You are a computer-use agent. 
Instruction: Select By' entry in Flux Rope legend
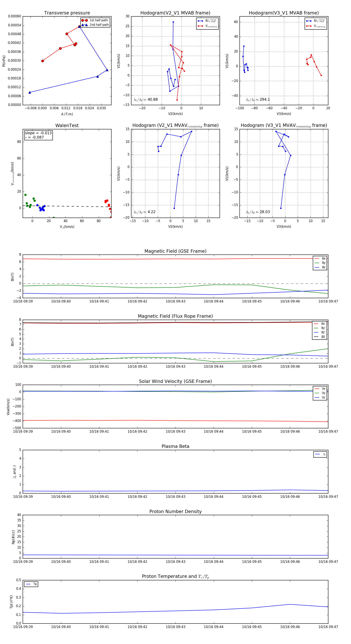click(x=320, y=328)
